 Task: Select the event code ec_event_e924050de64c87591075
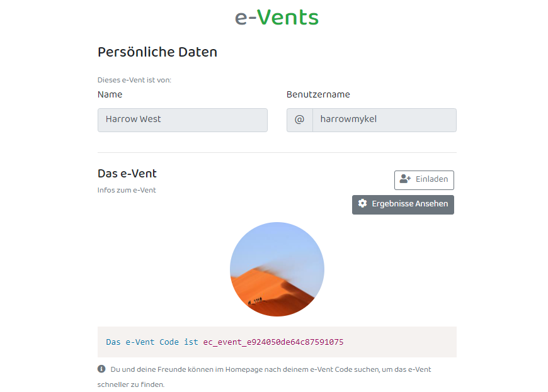pyautogui.click(x=273, y=342)
